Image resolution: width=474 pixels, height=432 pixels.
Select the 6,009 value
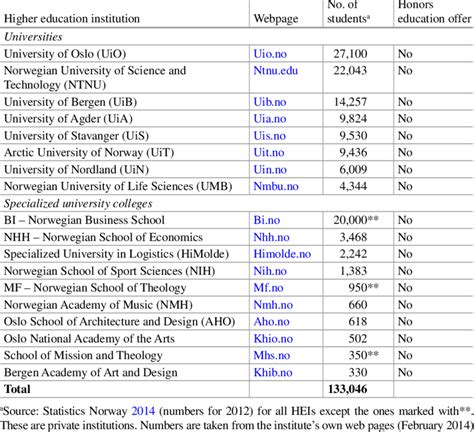[x=353, y=169]
